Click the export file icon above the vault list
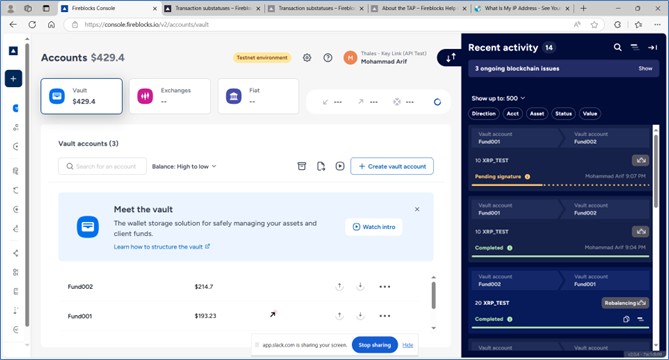The image size is (669, 360). (321, 166)
